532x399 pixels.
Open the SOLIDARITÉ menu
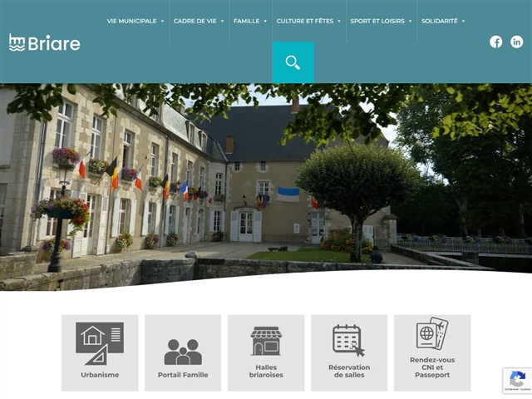[x=440, y=21]
